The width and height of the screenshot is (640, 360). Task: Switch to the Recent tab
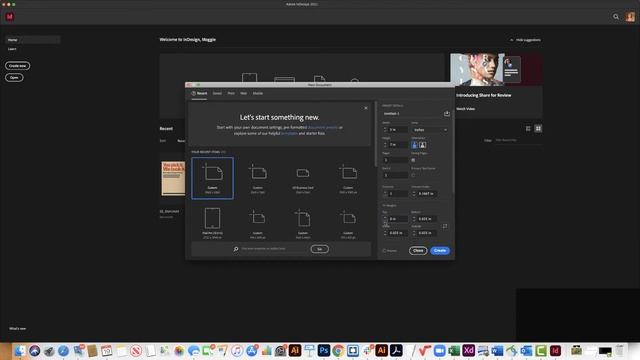click(200, 93)
